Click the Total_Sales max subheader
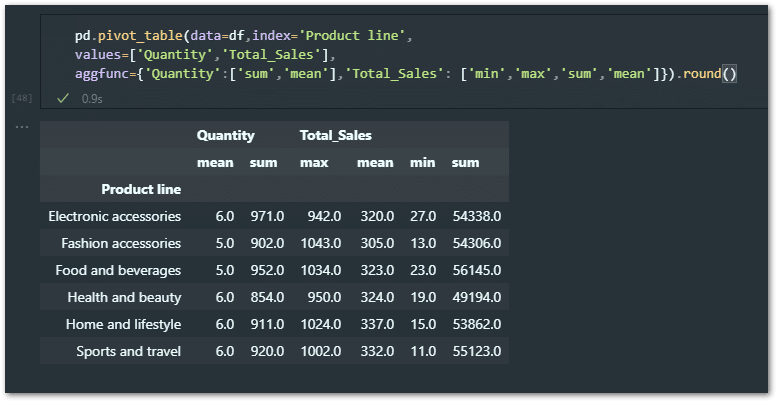The width and height of the screenshot is (777, 402). [313, 162]
